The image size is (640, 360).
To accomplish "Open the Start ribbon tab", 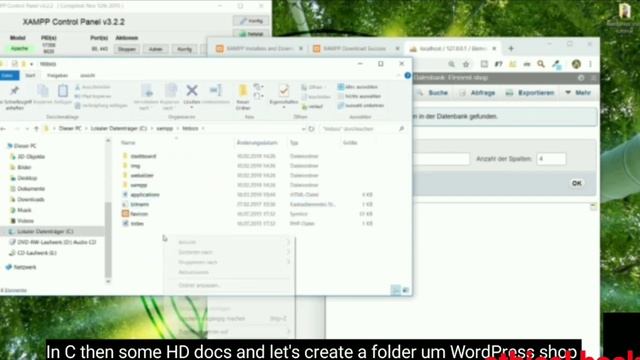I will coord(30,76).
